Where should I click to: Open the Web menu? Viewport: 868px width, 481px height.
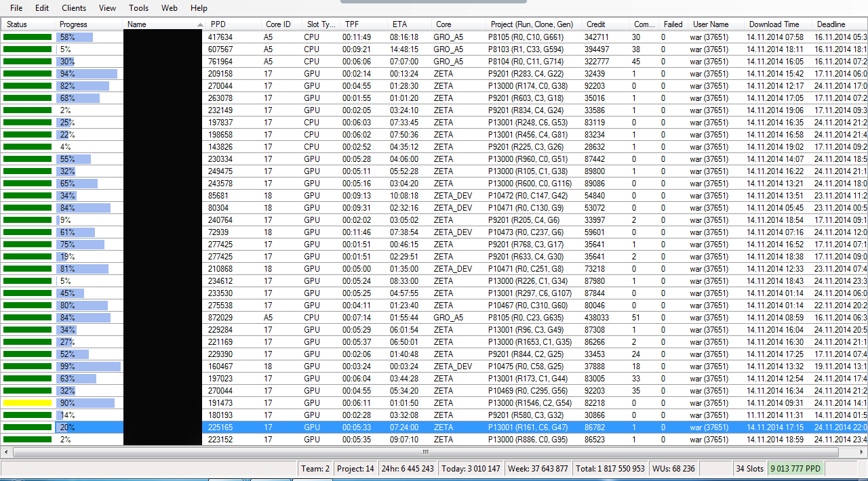pos(170,8)
